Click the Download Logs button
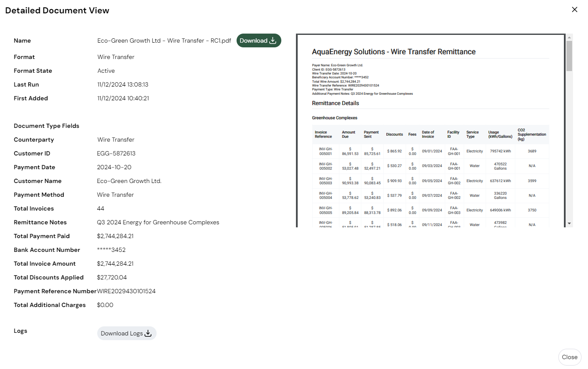Image resolution: width=588 pixels, height=369 pixels. coord(126,333)
